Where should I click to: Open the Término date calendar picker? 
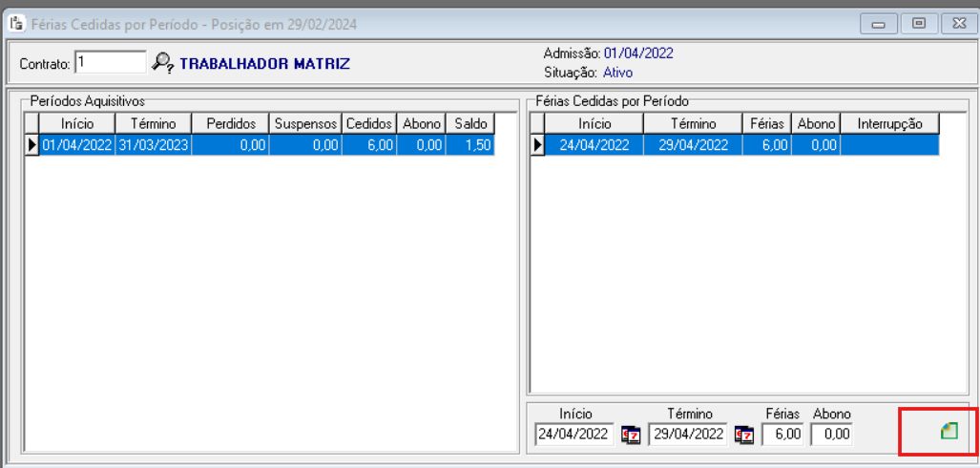click(x=743, y=435)
